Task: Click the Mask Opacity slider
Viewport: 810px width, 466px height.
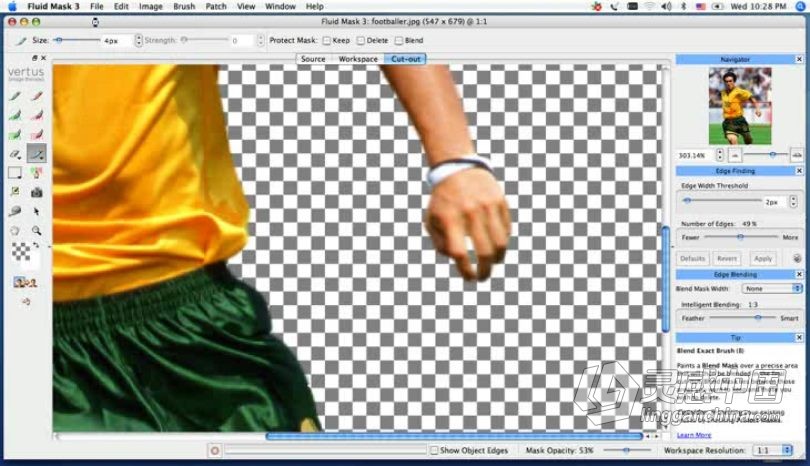Action: click(x=627, y=451)
